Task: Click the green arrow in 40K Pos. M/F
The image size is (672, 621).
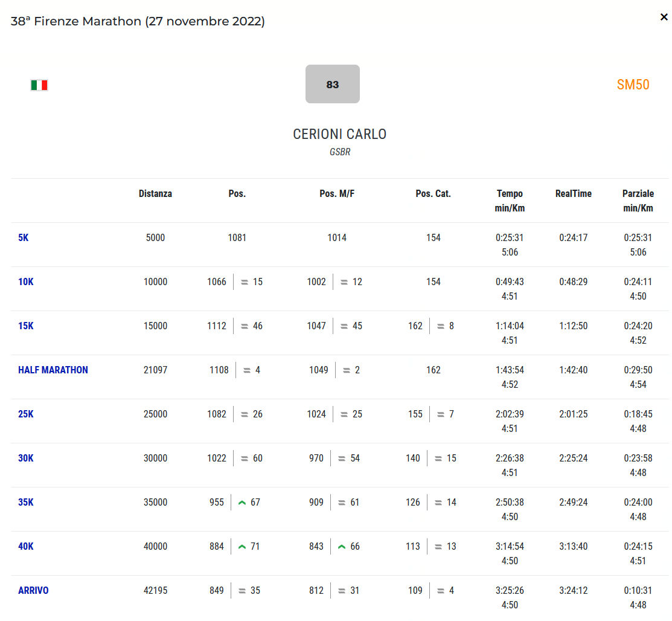Action: 342,547
